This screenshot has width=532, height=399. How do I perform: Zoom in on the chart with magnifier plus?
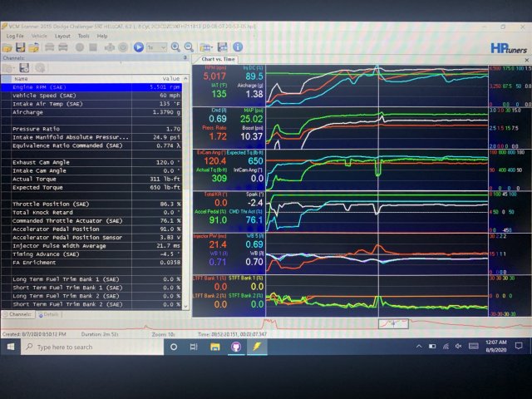[175, 47]
